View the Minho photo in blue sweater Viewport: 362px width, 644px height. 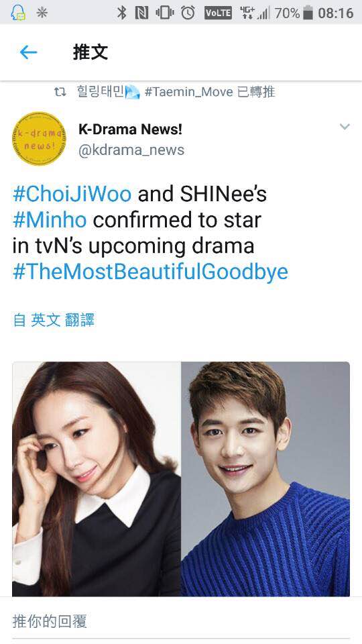(x=265, y=479)
